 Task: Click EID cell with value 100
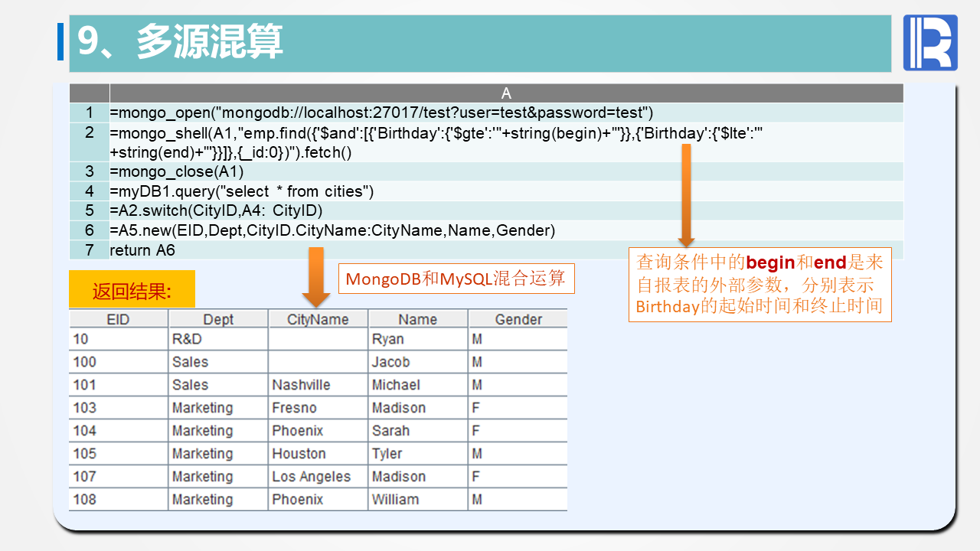point(119,362)
